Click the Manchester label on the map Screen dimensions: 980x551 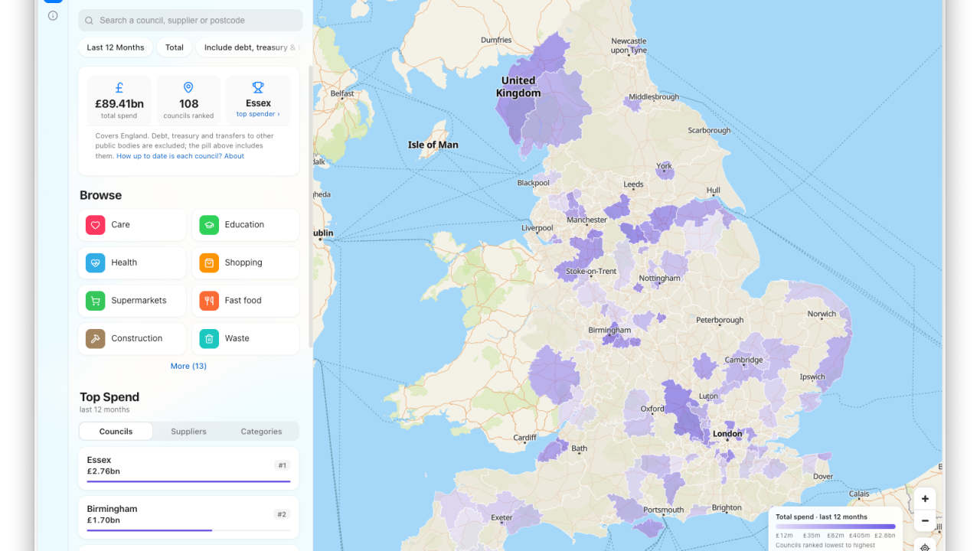(x=587, y=220)
